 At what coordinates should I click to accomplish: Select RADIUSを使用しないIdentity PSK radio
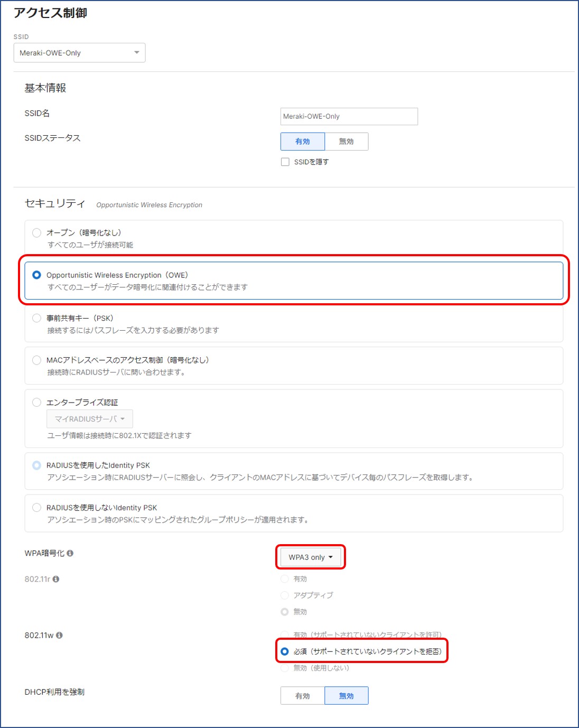(x=36, y=508)
